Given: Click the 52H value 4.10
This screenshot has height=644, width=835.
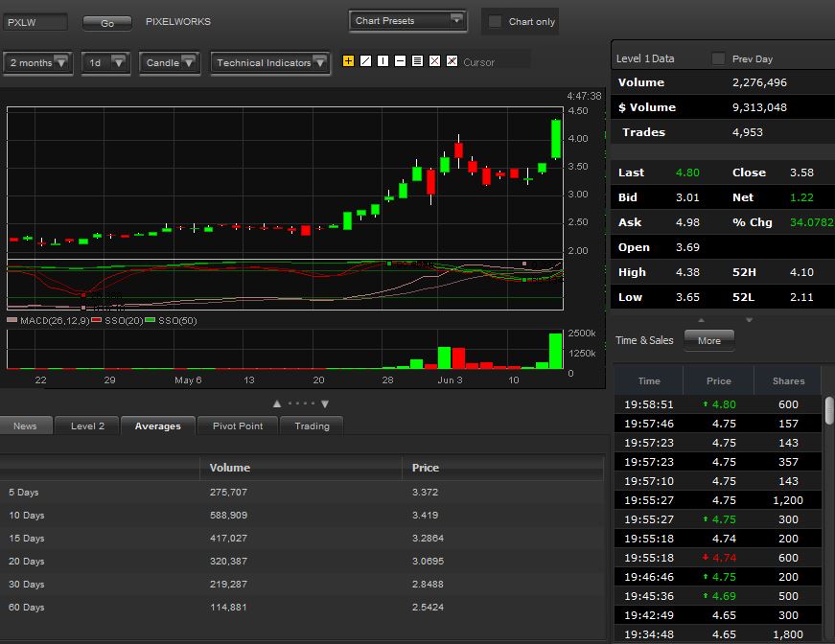Looking at the screenshot, I should pyautogui.click(x=801, y=272).
